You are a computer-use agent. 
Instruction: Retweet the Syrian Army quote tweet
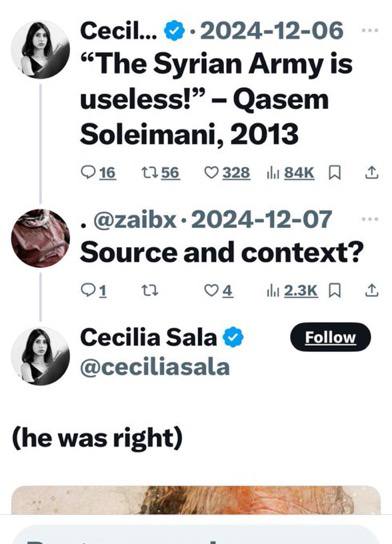tap(161, 172)
